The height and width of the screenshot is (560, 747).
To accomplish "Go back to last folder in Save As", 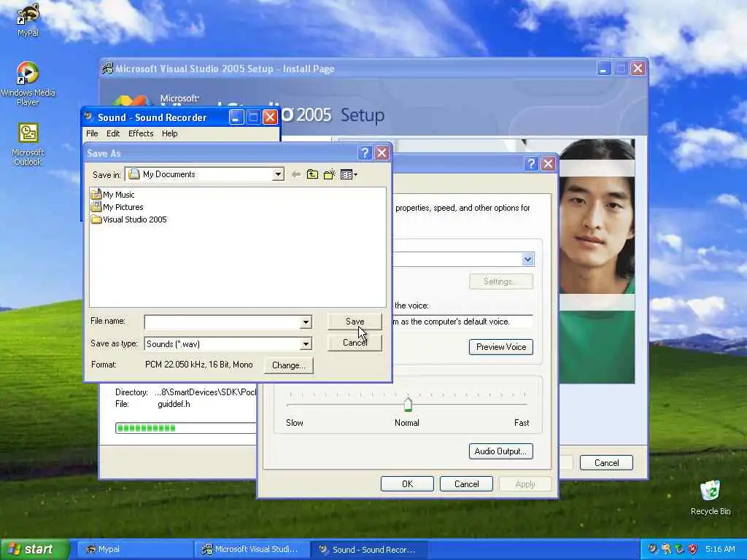I will [x=296, y=175].
